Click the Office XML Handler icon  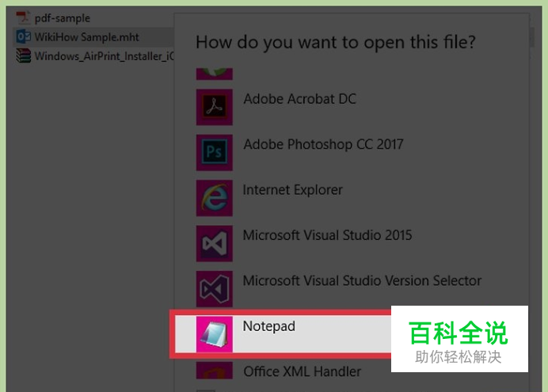215,371
